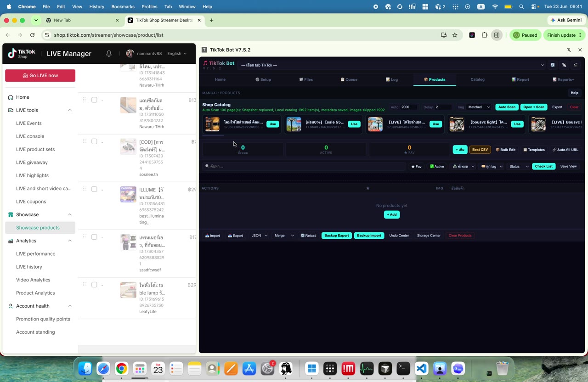Screen dimensions: 588x382
Task: Open the Bookmarks menu in menu bar
Action: pyautogui.click(x=123, y=7)
